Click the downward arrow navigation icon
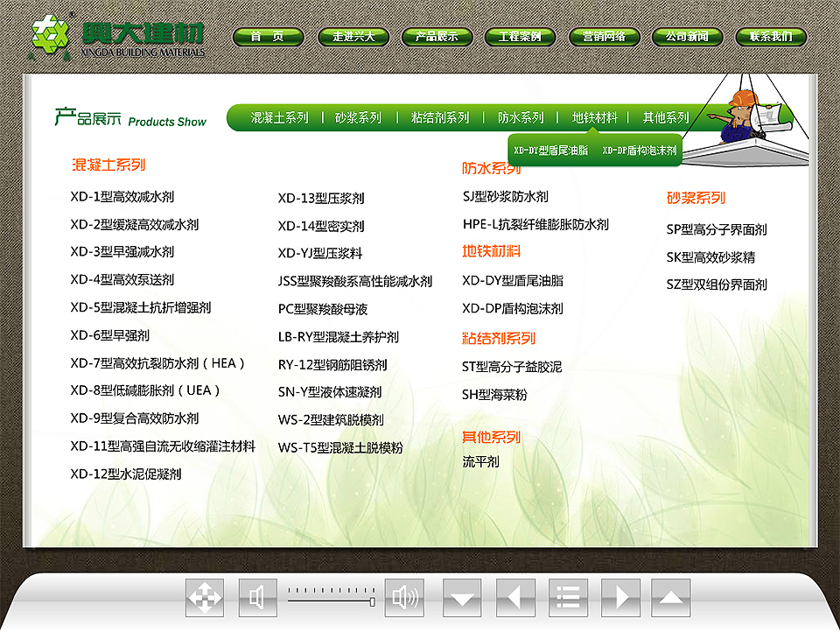 pos(462,597)
